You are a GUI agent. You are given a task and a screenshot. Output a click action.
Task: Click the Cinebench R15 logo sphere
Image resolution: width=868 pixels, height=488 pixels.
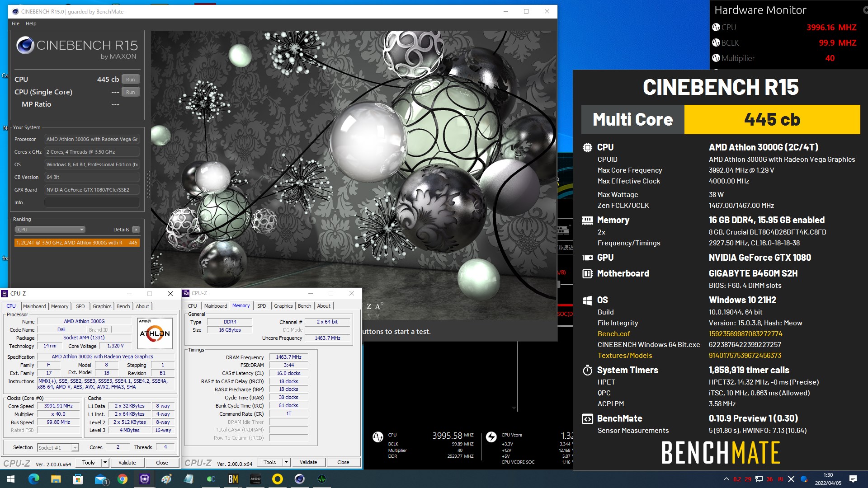point(25,45)
